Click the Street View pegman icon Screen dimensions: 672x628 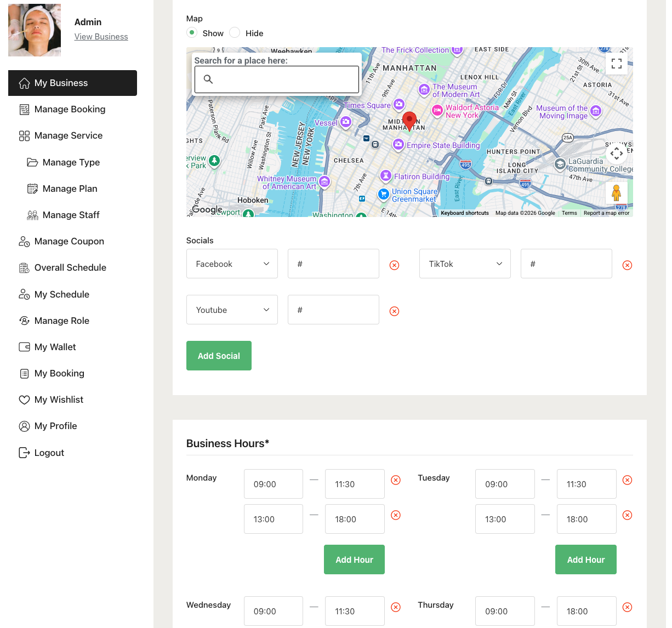point(617,193)
